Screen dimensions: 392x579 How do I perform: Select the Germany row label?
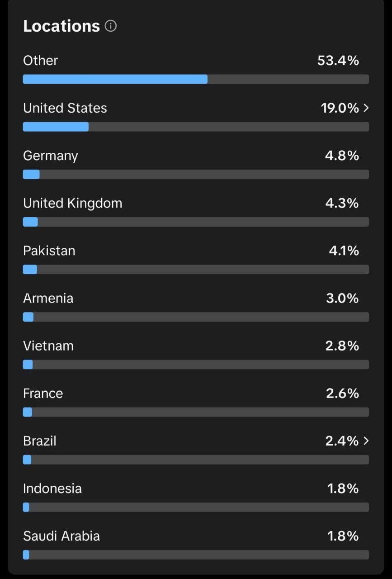(51, 156)
